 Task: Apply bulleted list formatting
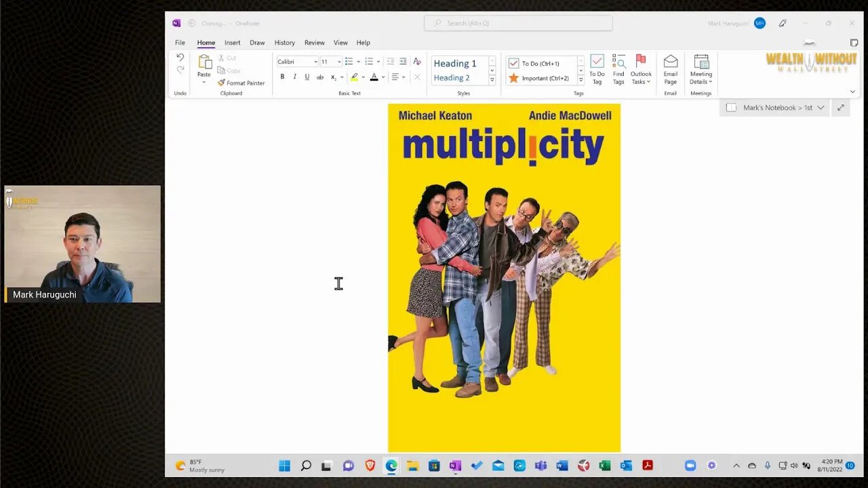click(x=349, y=62)
